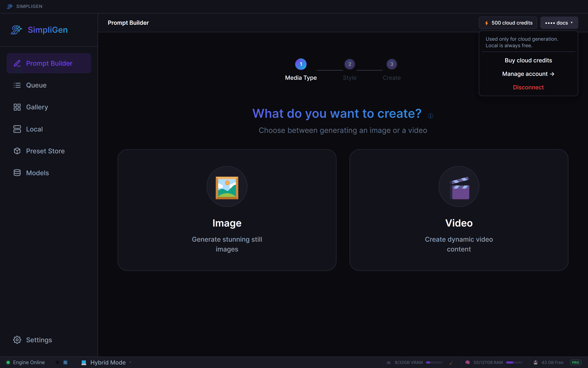Viewport: 588px width, 368px height.
Task: Select Buy cloud credits in menu
Action: [x=528, y=60]
